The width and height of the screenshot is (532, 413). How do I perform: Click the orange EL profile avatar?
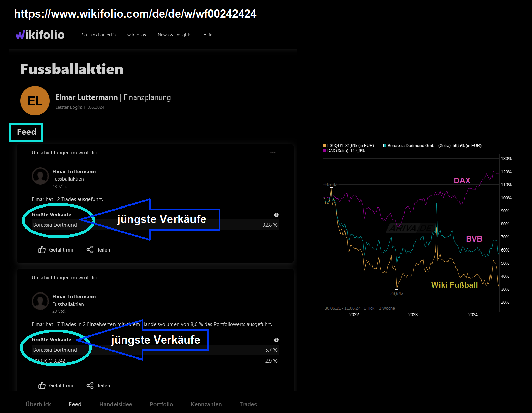(35, 101)
